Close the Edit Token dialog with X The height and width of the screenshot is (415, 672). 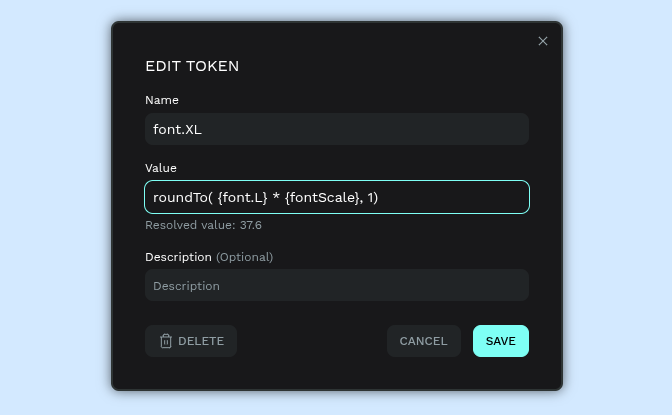tap(543, 41)
